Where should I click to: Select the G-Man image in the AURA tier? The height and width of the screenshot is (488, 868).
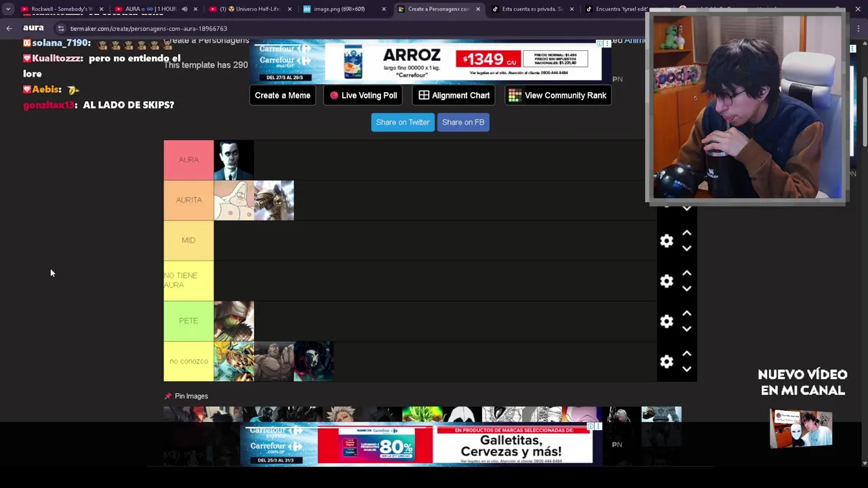(234, 160)
